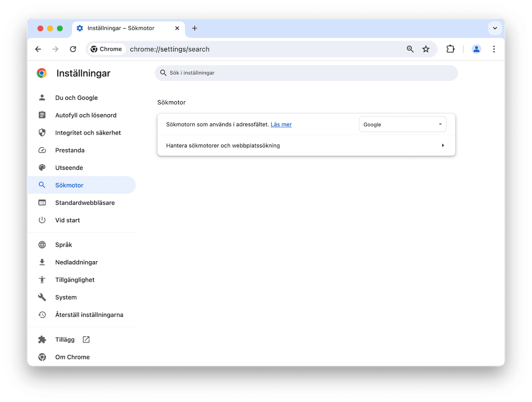Open a new tab with plus icon

point(195,28)
